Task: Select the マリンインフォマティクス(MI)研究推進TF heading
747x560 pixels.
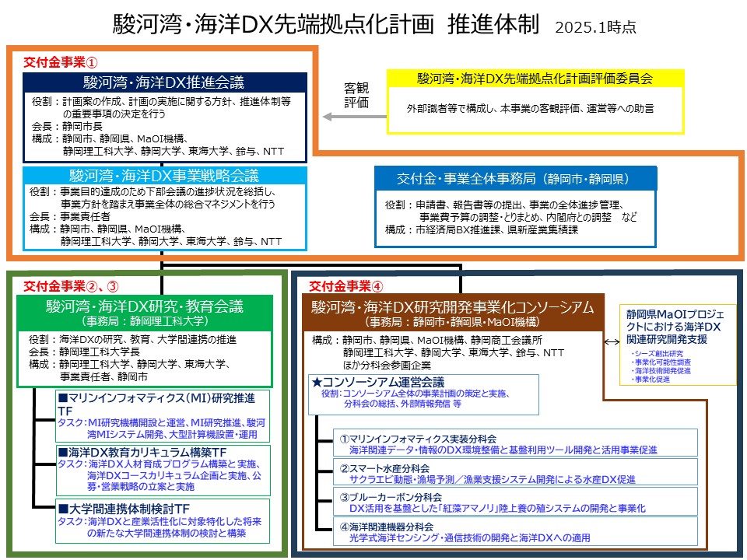Action: [x=156, y=404]
